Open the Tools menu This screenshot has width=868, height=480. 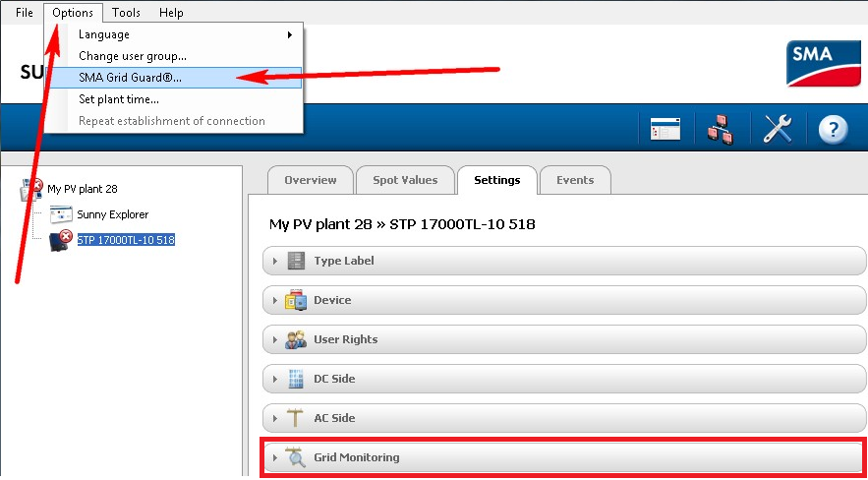point(126,12)
